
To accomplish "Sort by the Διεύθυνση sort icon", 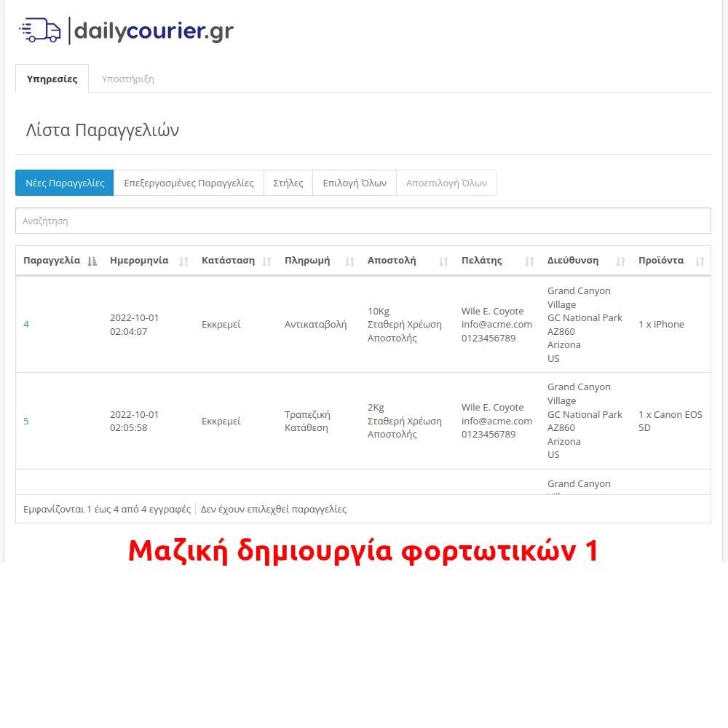I will pyautogui.click(x=620, y=261).
